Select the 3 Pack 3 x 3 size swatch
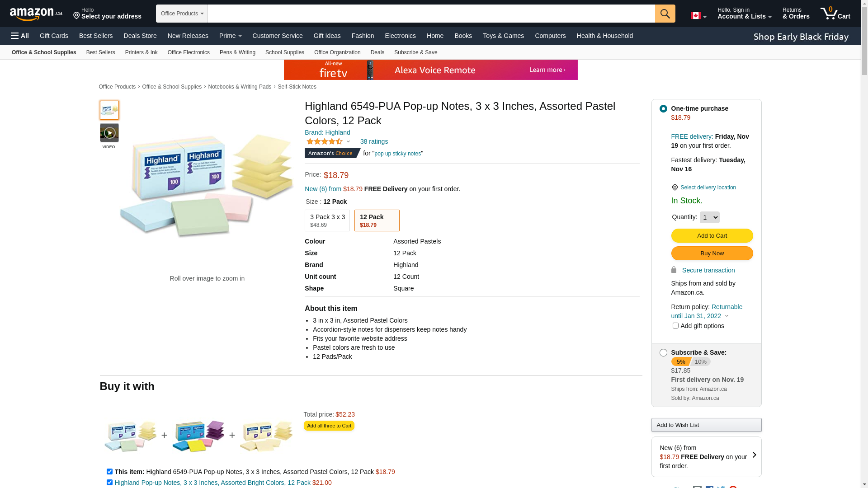This screenshot has height=488, width=868. 327,221
